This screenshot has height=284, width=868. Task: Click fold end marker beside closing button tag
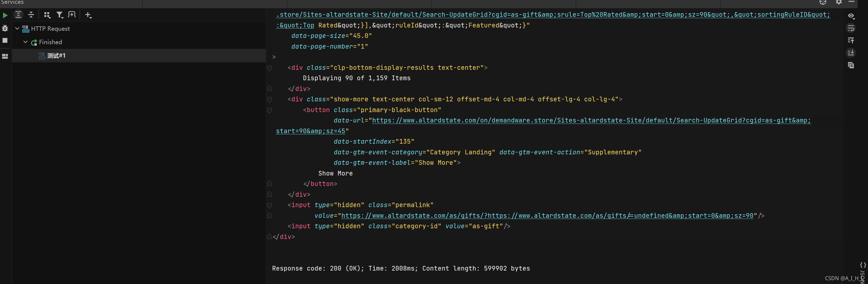click(270, 184)
